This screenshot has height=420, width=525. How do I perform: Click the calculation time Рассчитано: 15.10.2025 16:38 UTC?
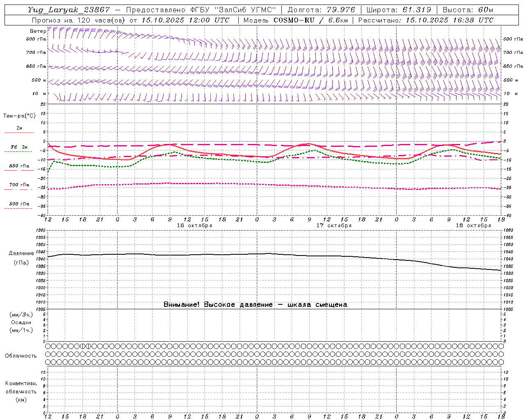point(426,20)
